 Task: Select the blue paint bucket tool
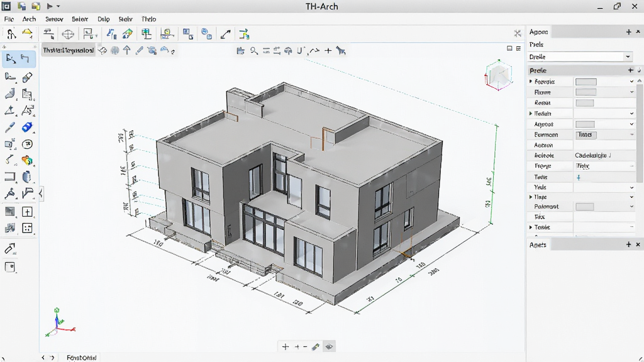click(27, 127)
